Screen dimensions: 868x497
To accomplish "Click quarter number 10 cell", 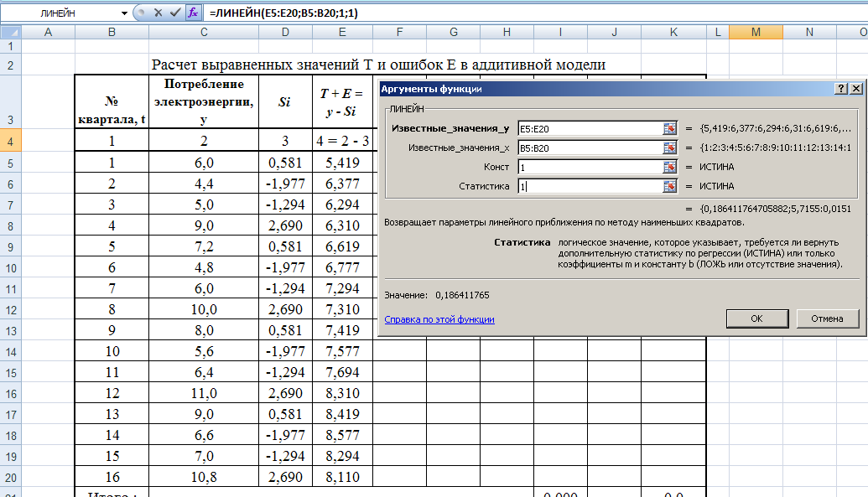I will point(112,351).
